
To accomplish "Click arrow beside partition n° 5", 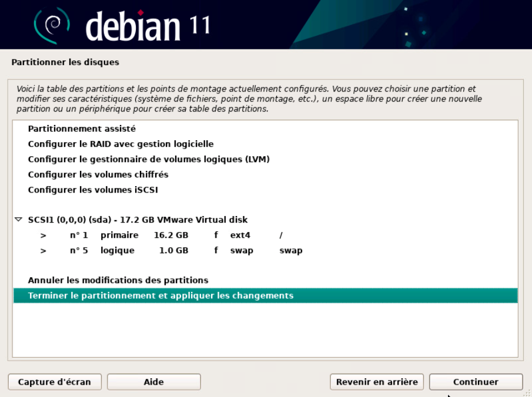I will click(43, 251).
